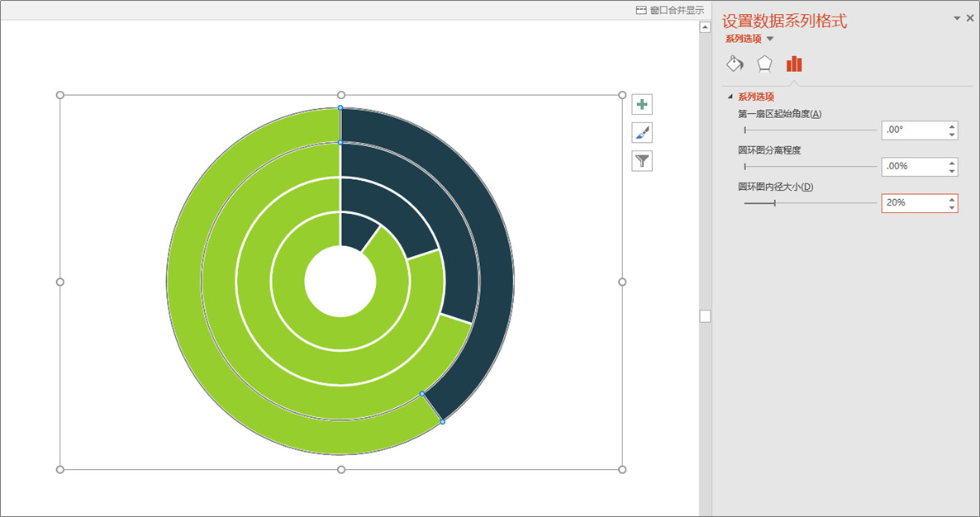Screen dimensions: 980x517
Task: Collapse the 系列选项 section triangle
Action: [x=730, y=97]
